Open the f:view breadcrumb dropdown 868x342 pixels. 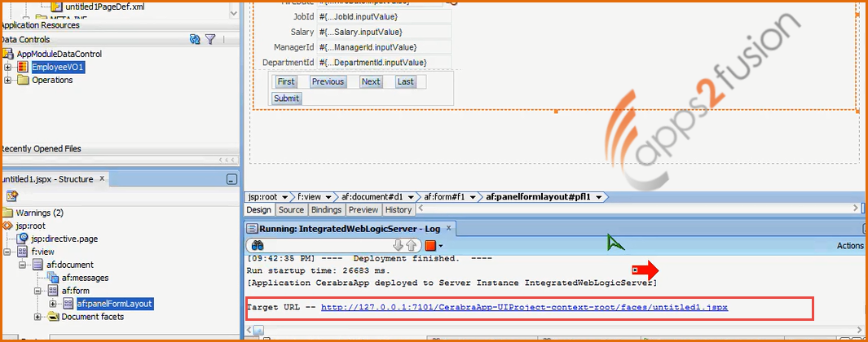(x=328, y=197)
